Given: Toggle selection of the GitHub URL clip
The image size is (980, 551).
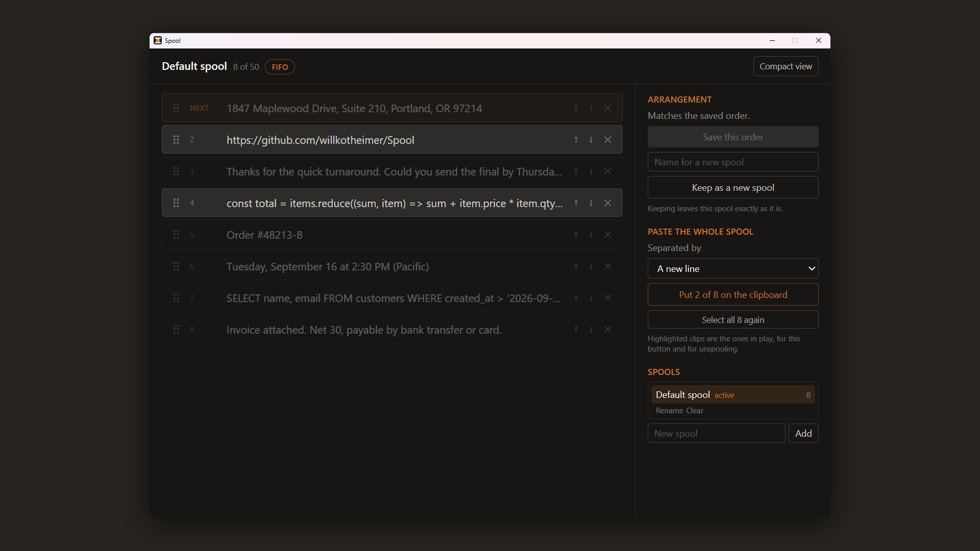Looking at the screenshot, I should click(392, 140).
